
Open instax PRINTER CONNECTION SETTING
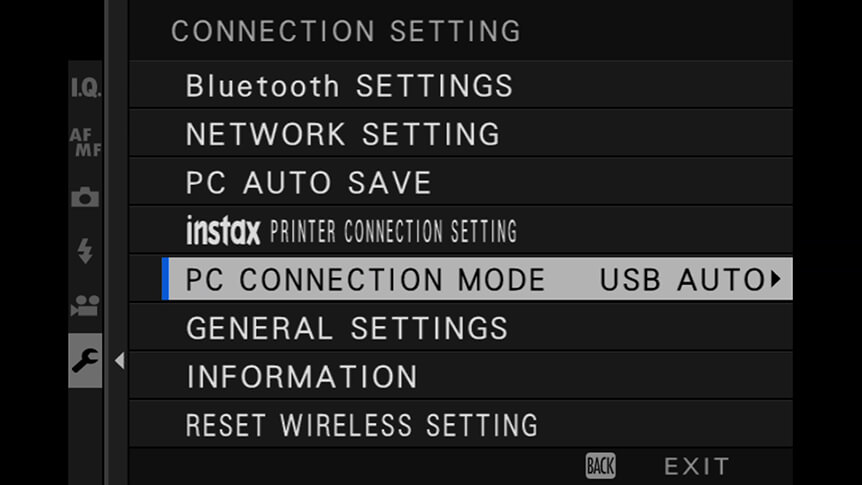(461, 231)
